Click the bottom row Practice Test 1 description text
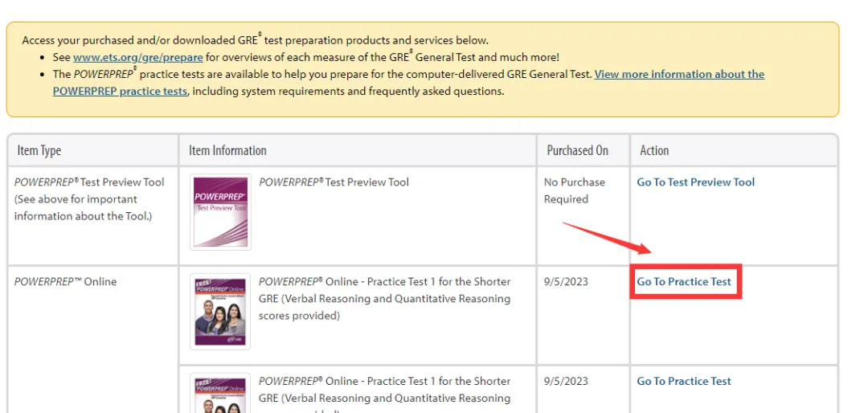This screenshot has width=868, height=413. pyautogui.click(x=384, y=390)
